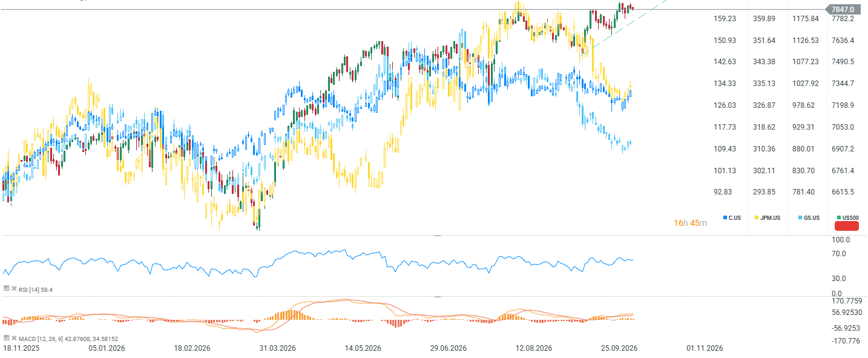The width and height of the screenshot is (868, 358).
Task: Click the MACD [12, 26, 9] label
Action: point(68,339)
